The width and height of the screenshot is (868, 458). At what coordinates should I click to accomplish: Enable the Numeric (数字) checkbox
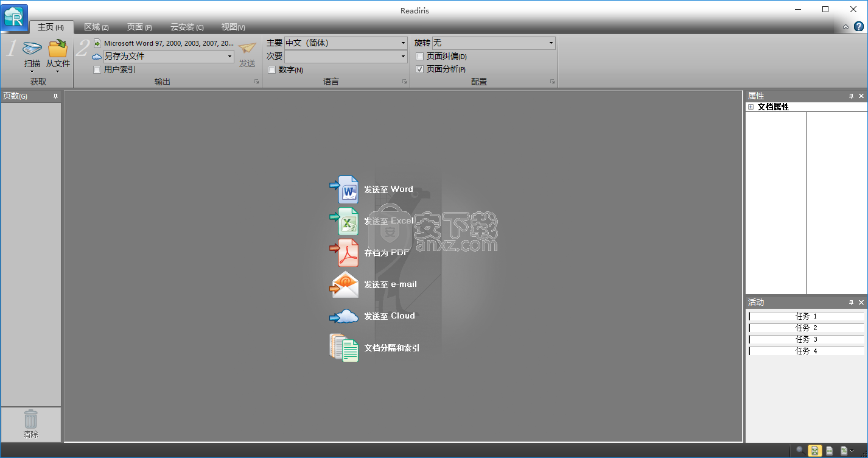click(271, 69)
